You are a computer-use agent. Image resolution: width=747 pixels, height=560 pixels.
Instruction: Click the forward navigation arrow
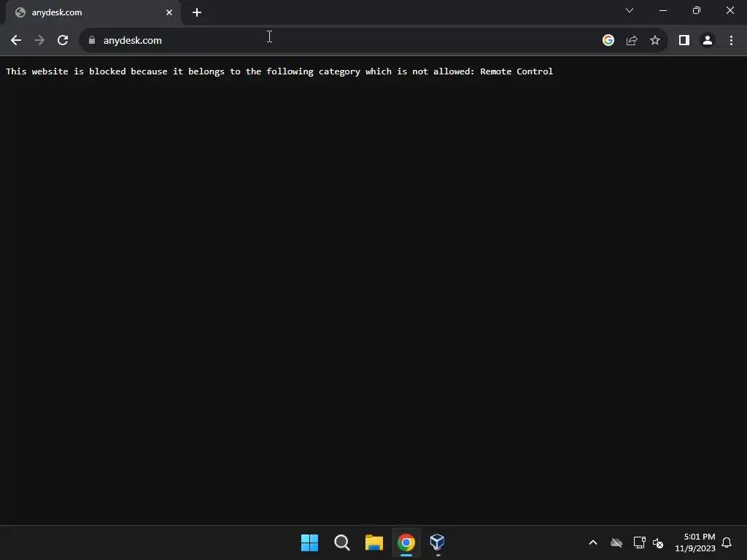point(39,41)
